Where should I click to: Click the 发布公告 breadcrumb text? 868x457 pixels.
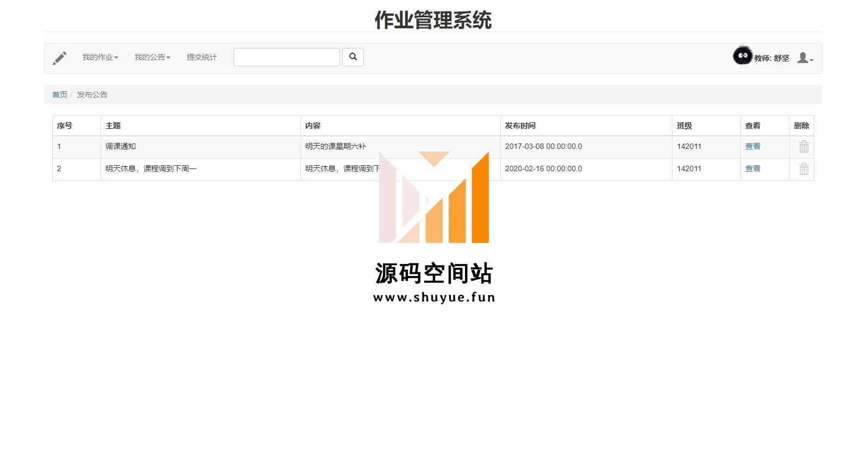tap(92, 95)
